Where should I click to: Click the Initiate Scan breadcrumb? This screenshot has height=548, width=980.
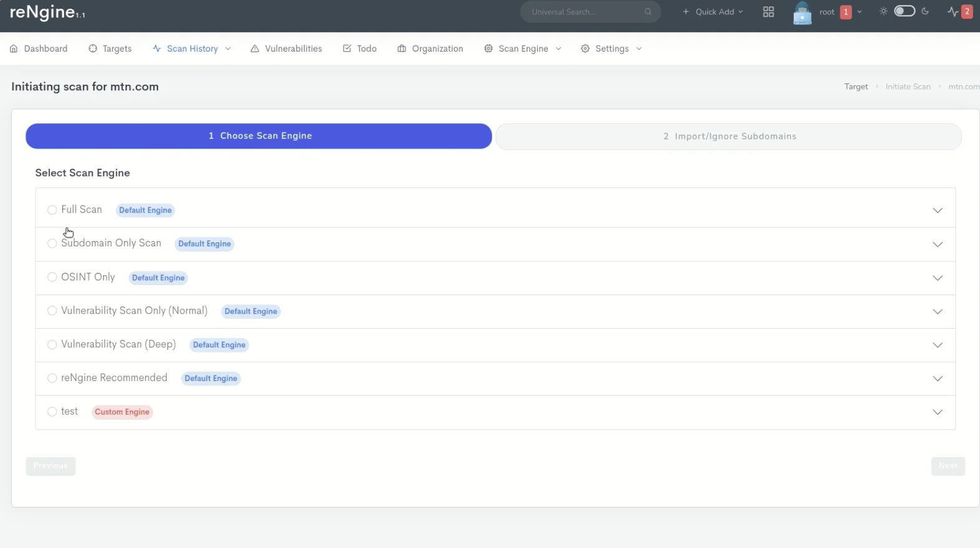pos(908,87)
